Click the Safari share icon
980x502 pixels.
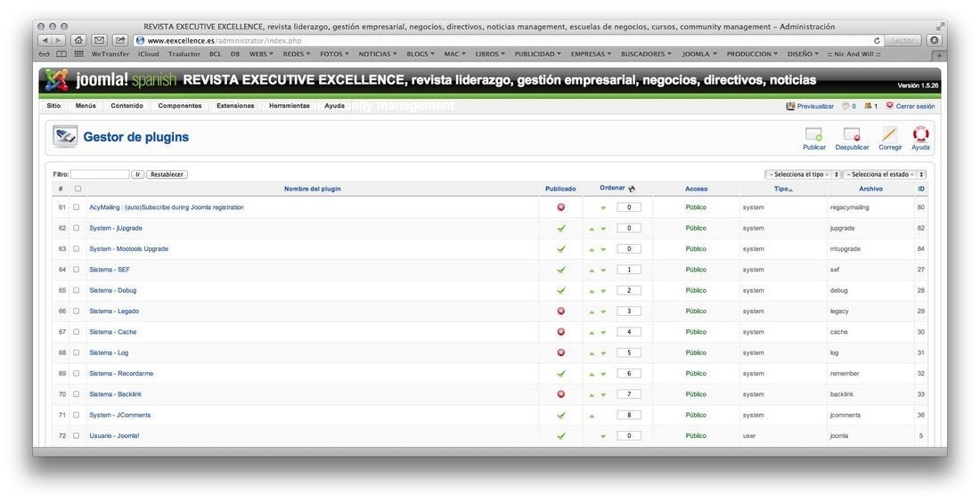tap(120, 41)
